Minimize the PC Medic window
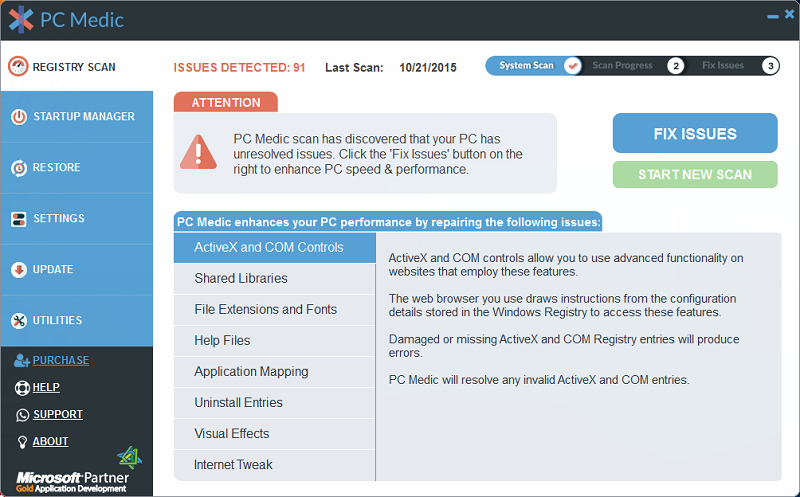Image resolution: width=800 pixels, height=497 pixels. pyautogui.click(x=769, y=17)
